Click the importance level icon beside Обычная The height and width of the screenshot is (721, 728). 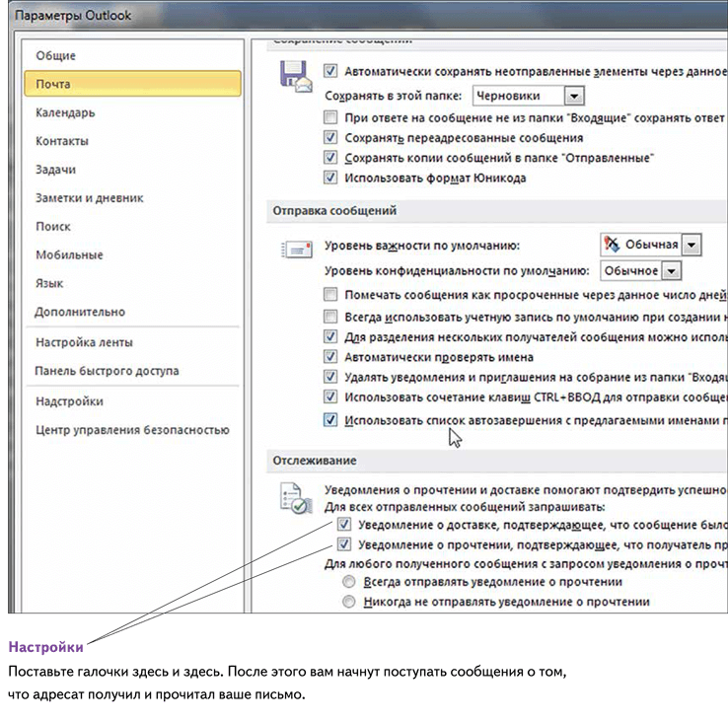point(613,244)
